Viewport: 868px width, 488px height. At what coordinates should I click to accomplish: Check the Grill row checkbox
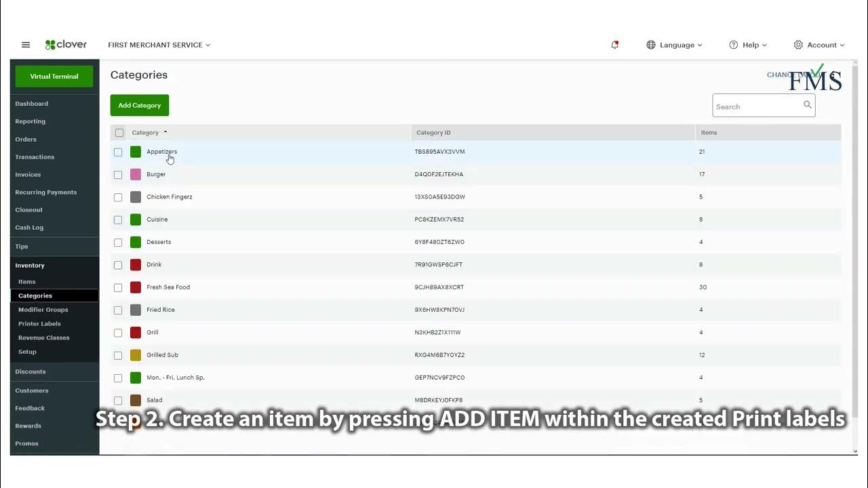(x=118, y=333)
